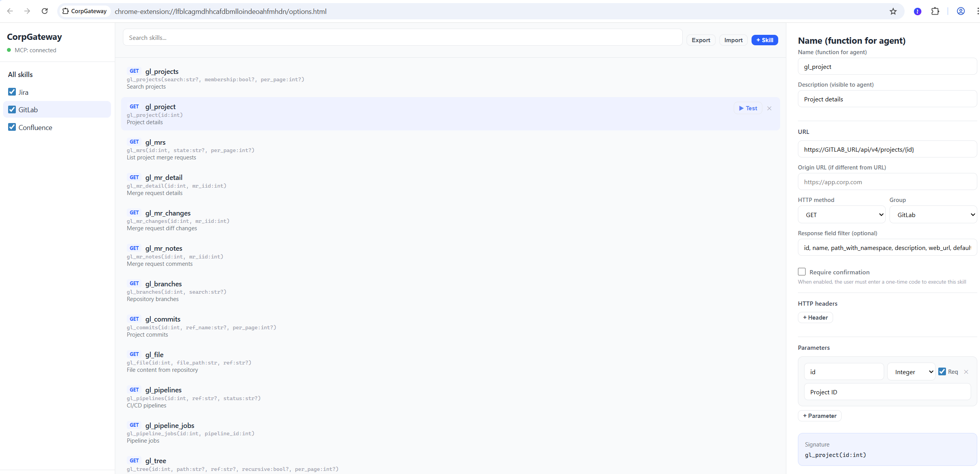Add a new skill with + Skill
This screenshot has width=980, height=474.
[x=765, y=40]
